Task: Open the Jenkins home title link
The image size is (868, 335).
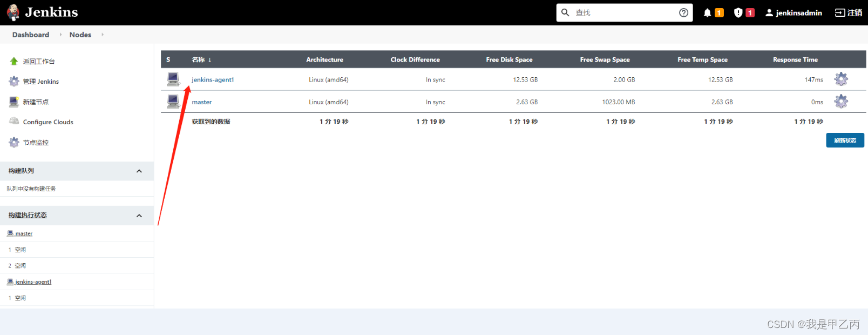Action: 51,12
